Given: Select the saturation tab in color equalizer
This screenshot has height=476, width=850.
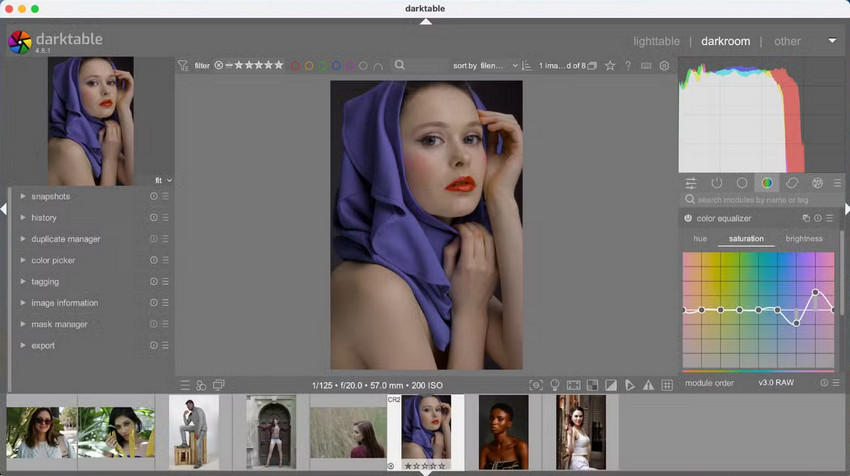Looking at the screenshot, I should tap(746, 239).
